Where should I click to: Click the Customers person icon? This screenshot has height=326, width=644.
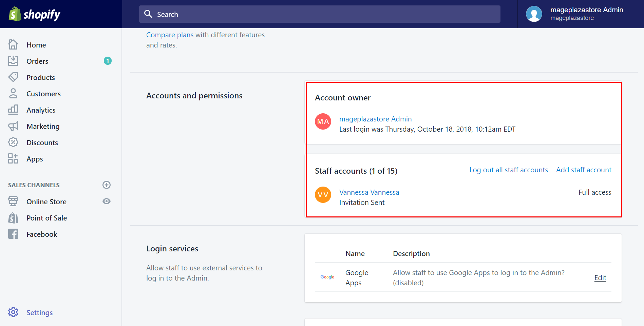tap(13, 94)
